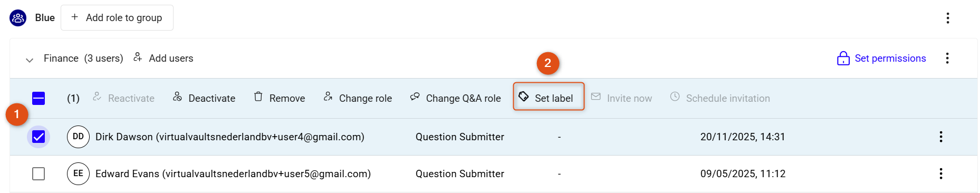Remove the selected user
The image size is (980, 193).
279,98
